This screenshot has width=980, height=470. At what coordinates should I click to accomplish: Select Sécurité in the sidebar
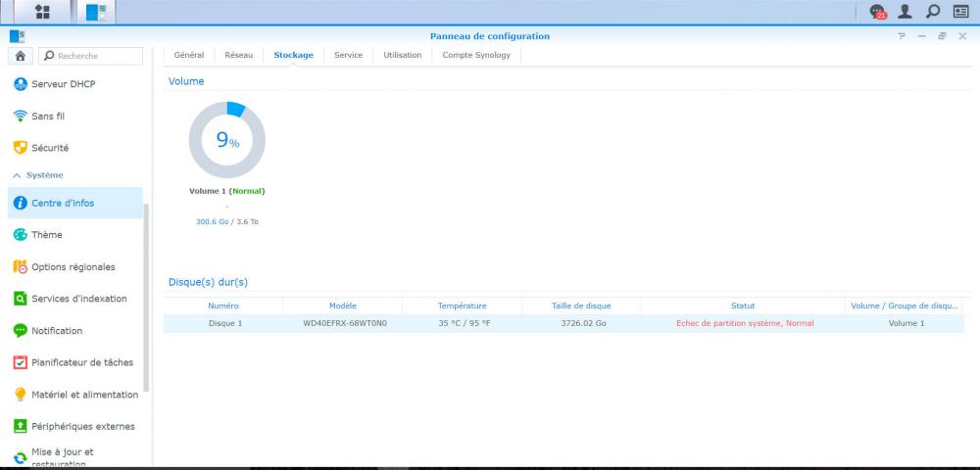click(50, 148)
